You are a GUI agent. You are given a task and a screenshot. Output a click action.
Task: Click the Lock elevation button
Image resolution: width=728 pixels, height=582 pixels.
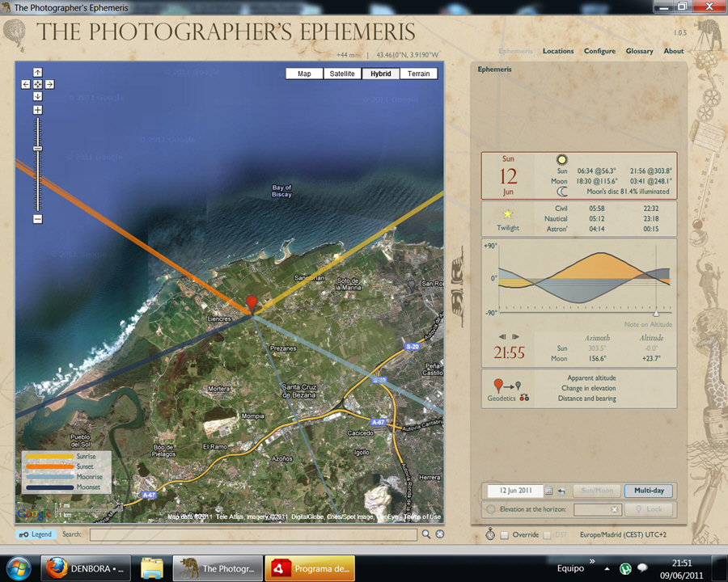[x=649, y=509]
